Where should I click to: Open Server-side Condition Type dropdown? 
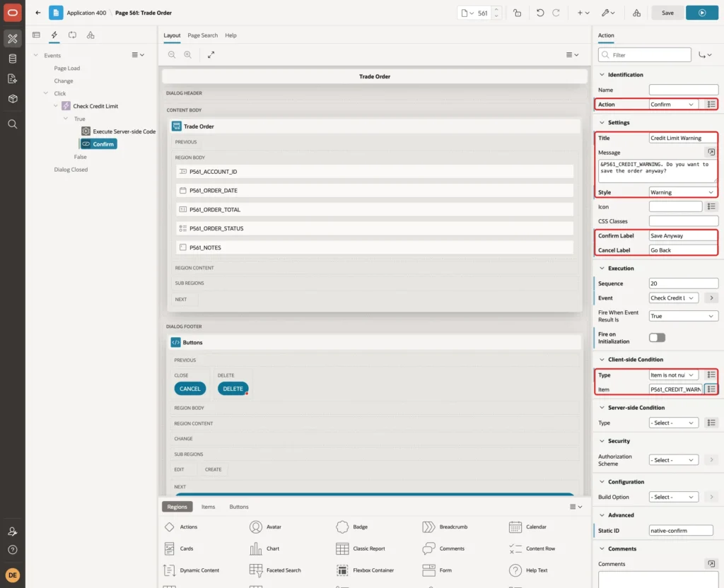point(673,423)
